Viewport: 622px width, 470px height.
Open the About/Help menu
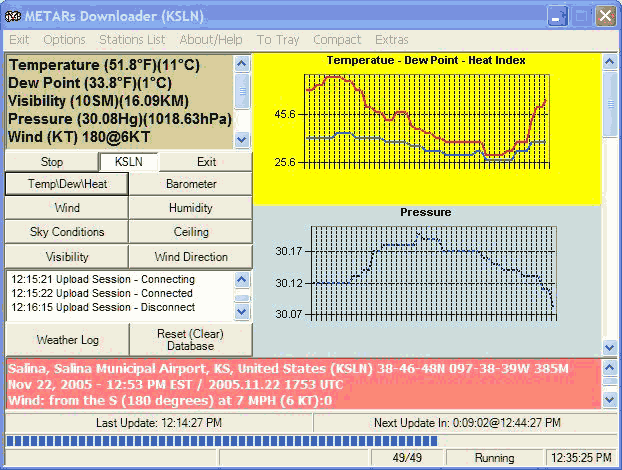pyautogui.click(x=211, y=40)
